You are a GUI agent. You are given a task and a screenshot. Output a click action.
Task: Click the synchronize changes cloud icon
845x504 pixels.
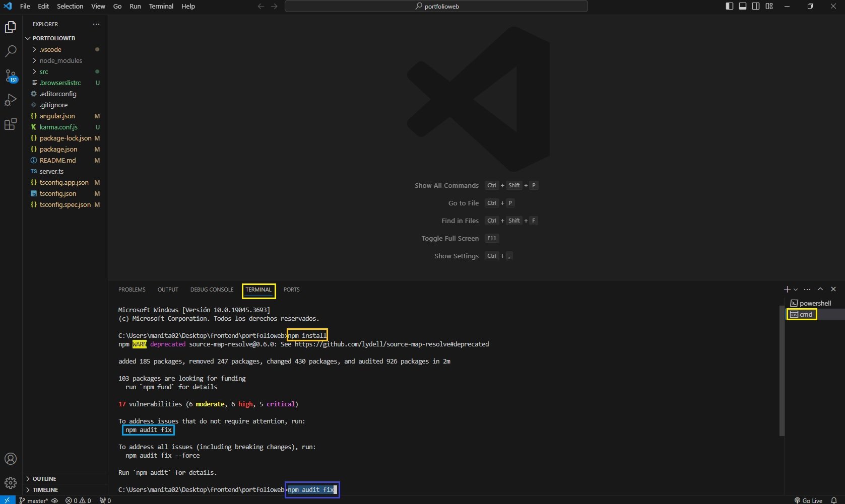55,500
